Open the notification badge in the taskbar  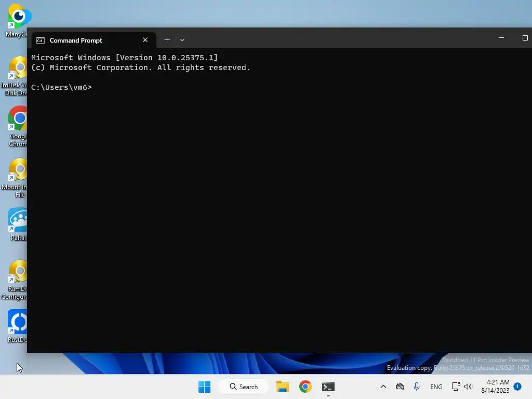(517, 387)
